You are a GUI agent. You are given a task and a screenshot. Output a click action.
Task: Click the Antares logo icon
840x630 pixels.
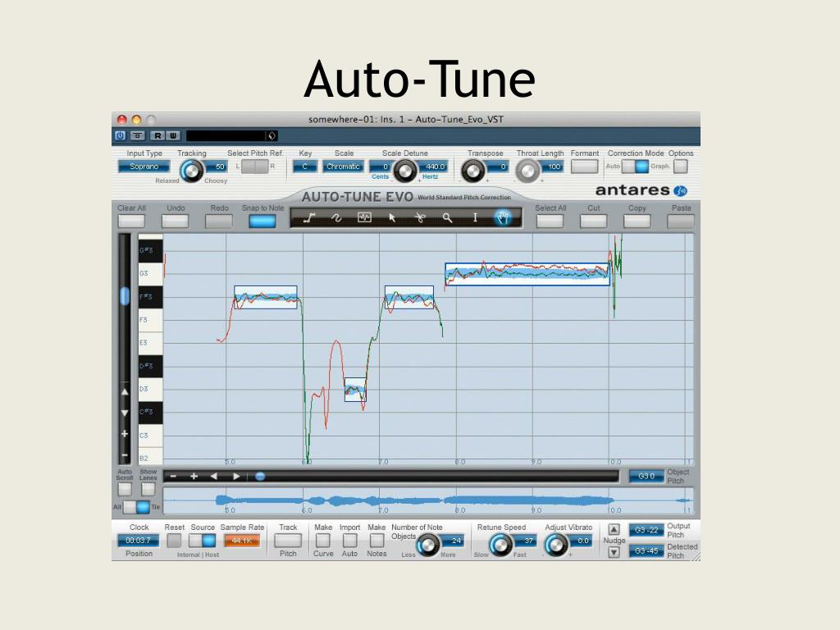680,190
